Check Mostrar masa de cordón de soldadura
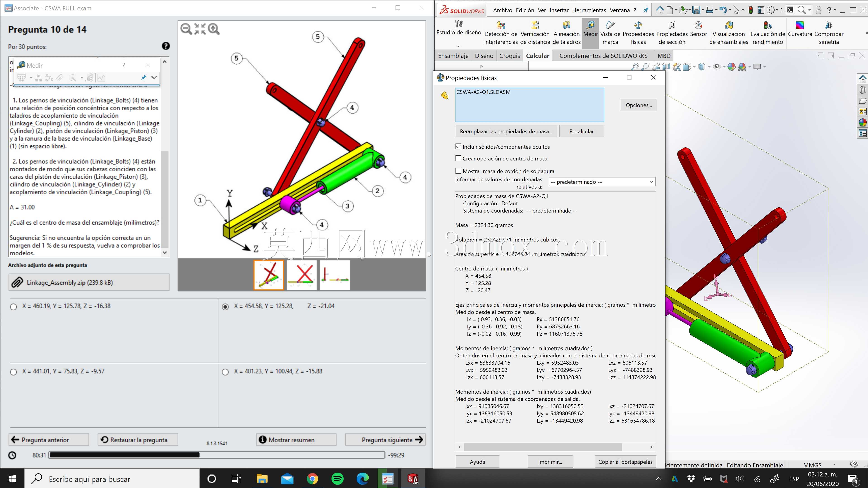 pyautogui.click(x=458, y=171)
